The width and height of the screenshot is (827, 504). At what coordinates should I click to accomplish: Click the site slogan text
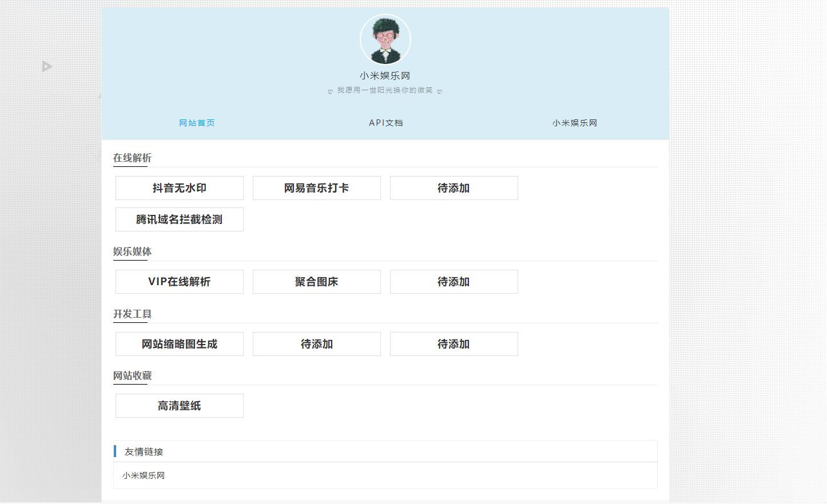385,90
